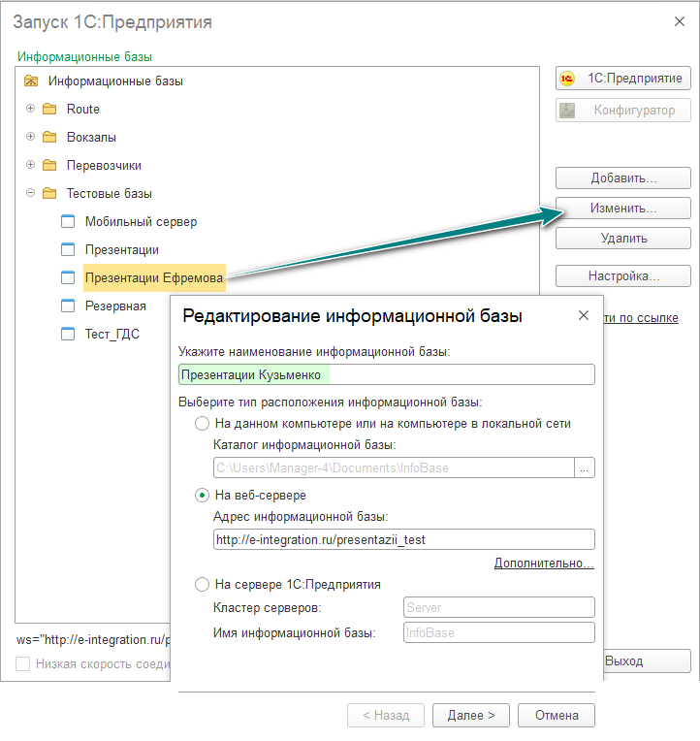Click the root Информационные базы icon
700x741 pixels.
(x=31, y=81)
